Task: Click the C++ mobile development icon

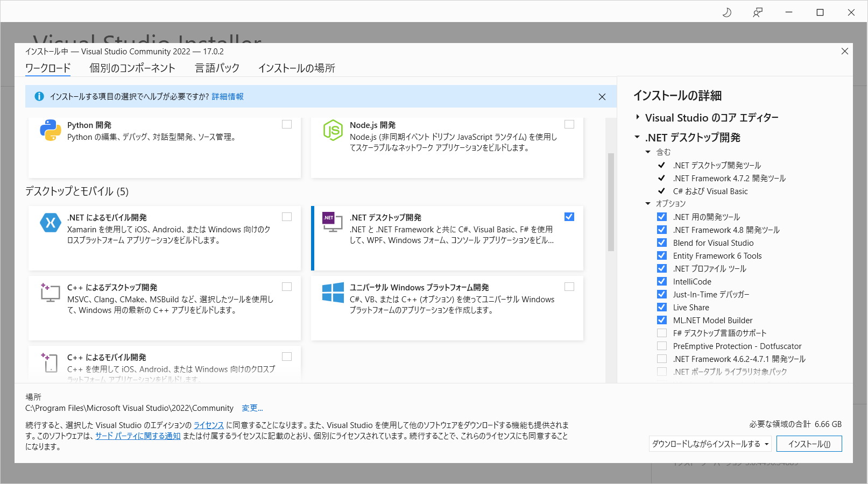Action: coord(50,362)
